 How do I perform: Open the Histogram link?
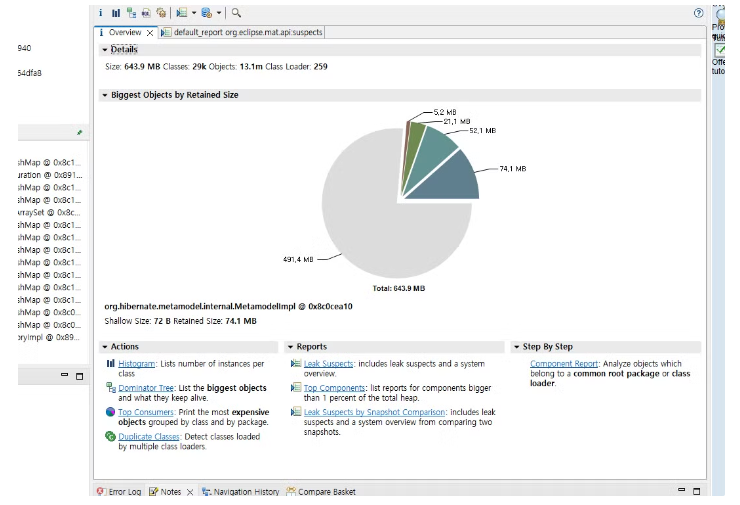pyautogui.click(x=136, y=363)
